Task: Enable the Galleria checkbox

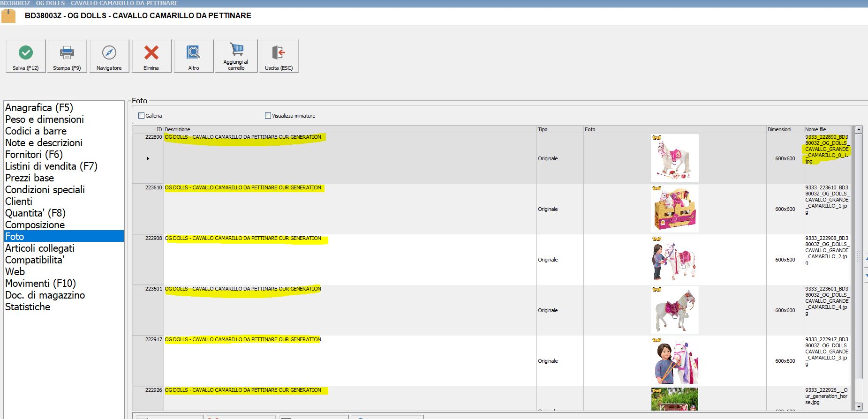Action: (x=142, y=115)
